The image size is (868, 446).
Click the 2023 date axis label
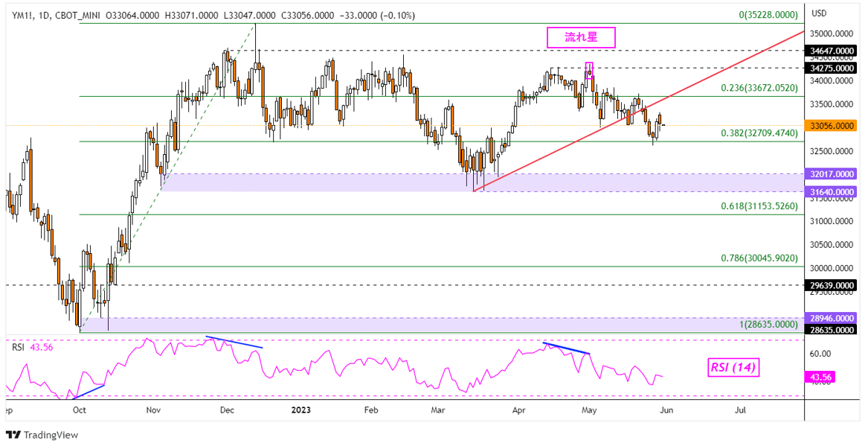(x=302, y=410)
